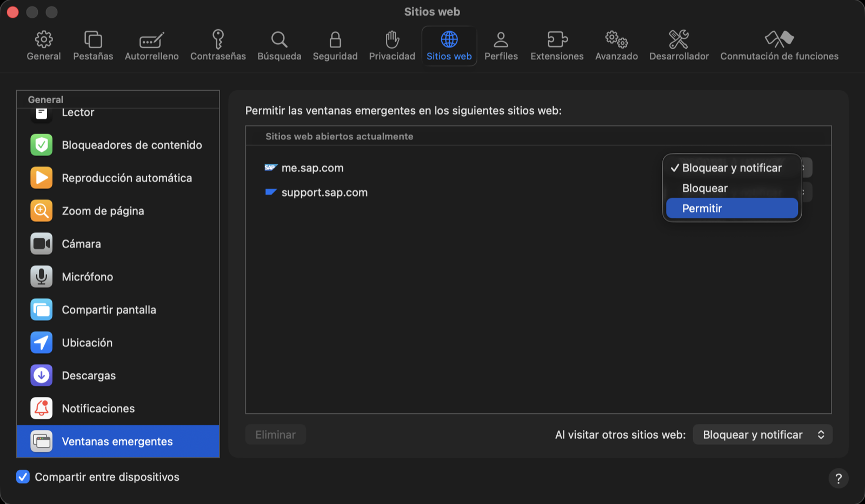Select 'Bloqueadores de contenido' label in sidebar
Screen dimensions: 865x504
[x=132, y=145]
